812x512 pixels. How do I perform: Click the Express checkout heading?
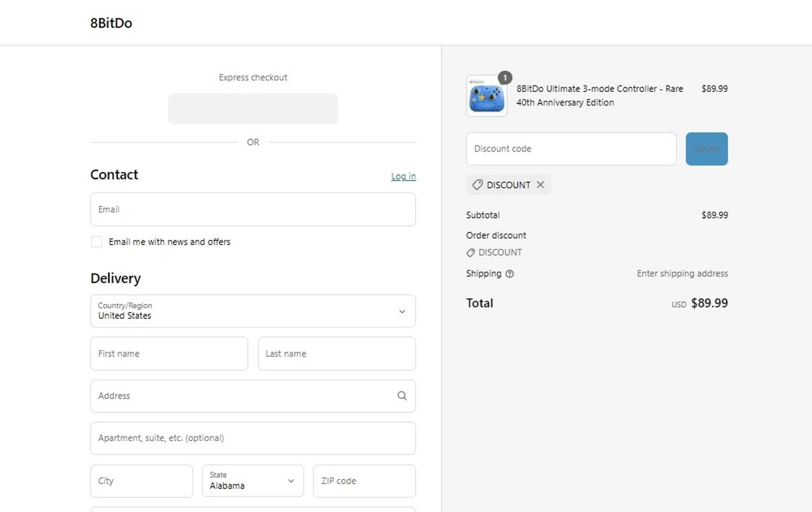(x=253, y=77)
